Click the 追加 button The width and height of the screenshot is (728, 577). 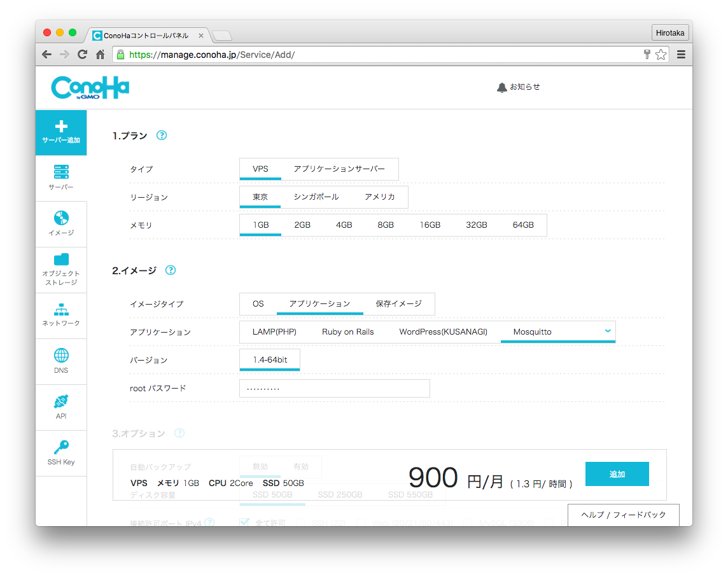pos(617,474)
